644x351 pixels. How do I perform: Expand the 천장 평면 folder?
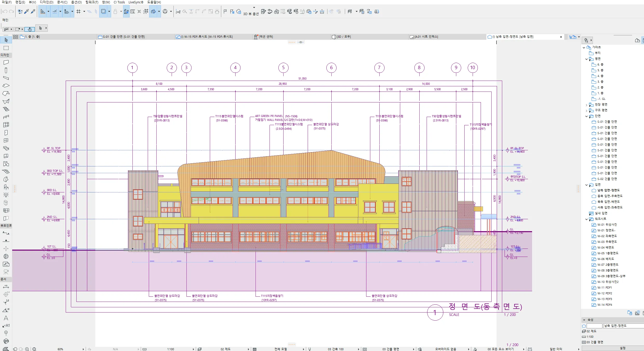pos(586,105)
